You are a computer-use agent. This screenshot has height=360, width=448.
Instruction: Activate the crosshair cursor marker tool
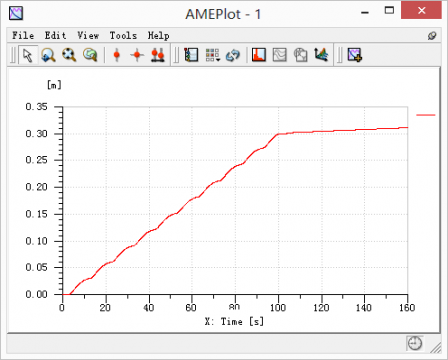click(x=137, y=55)
